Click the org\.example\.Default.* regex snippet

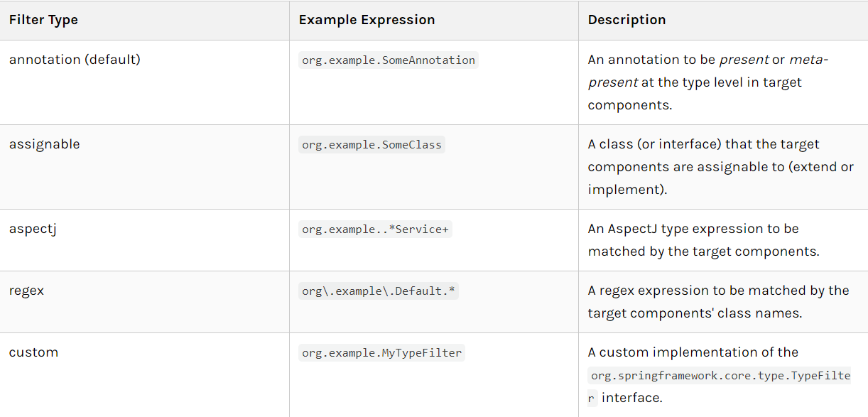point(379,291)
